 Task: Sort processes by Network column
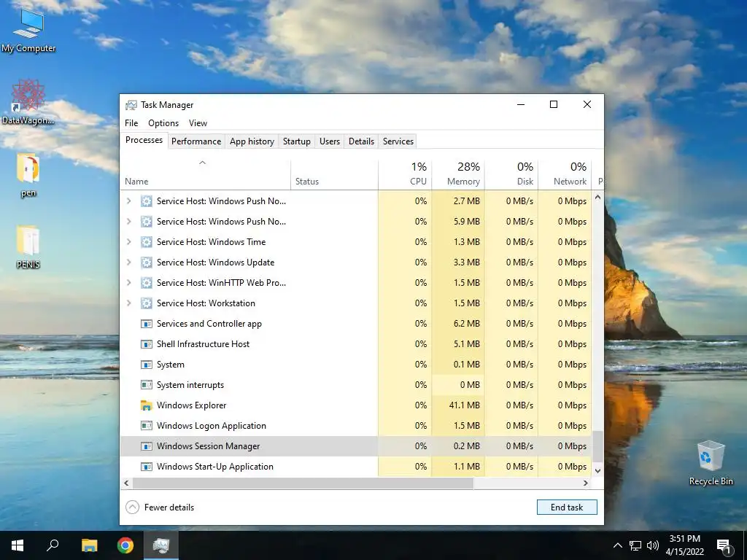pyautogui.click(x=565, y=174)
